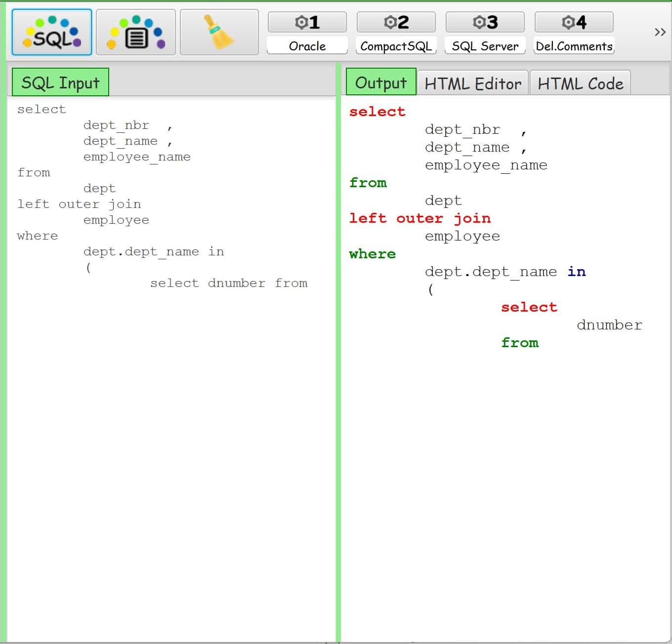Click the text document format icon
This screenshot has width=672, height=644.
136,32
